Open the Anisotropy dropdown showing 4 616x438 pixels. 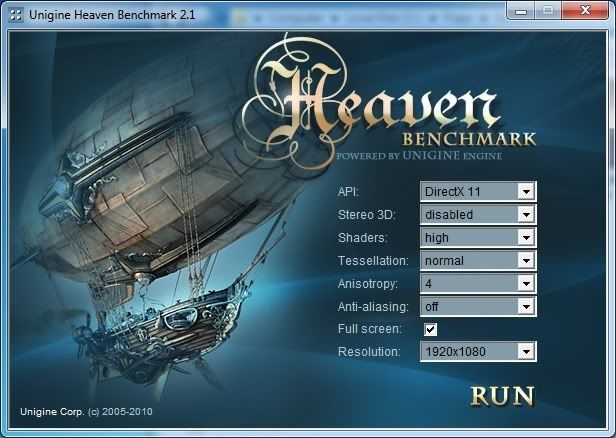pyautogui.click(x=478, y=283)
